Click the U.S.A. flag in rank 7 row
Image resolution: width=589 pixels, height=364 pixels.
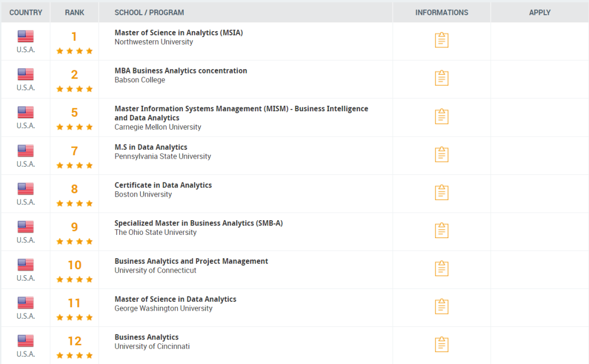coord(26,151)
